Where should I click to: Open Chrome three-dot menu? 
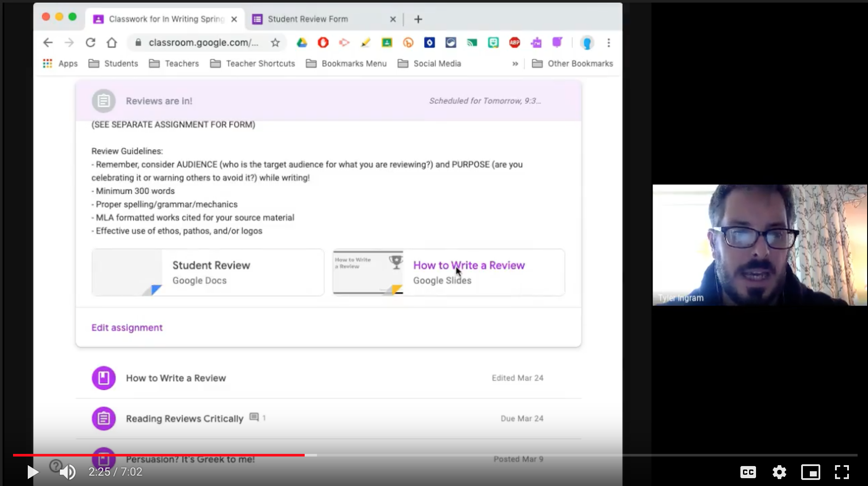[x=608, y=43]
